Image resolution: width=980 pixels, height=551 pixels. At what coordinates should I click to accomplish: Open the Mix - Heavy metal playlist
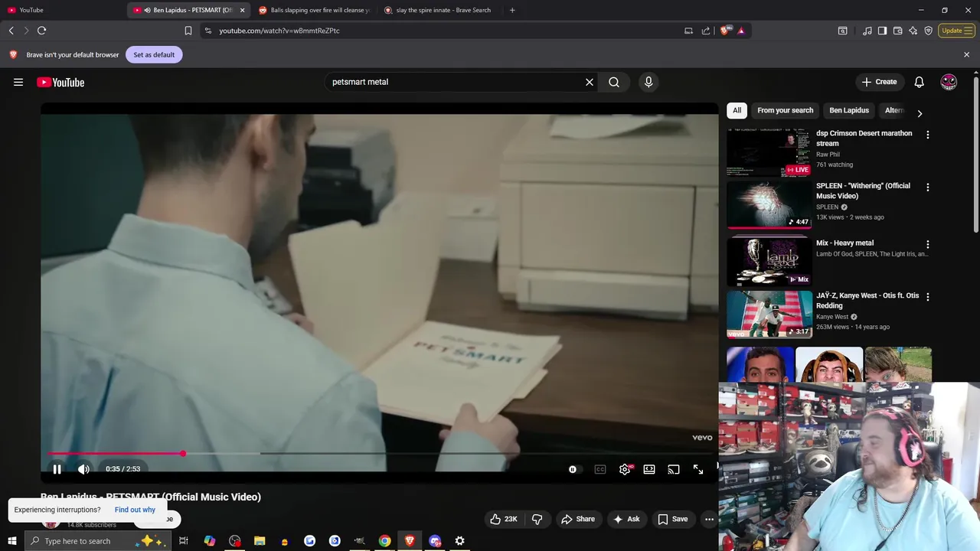point(769,262)
